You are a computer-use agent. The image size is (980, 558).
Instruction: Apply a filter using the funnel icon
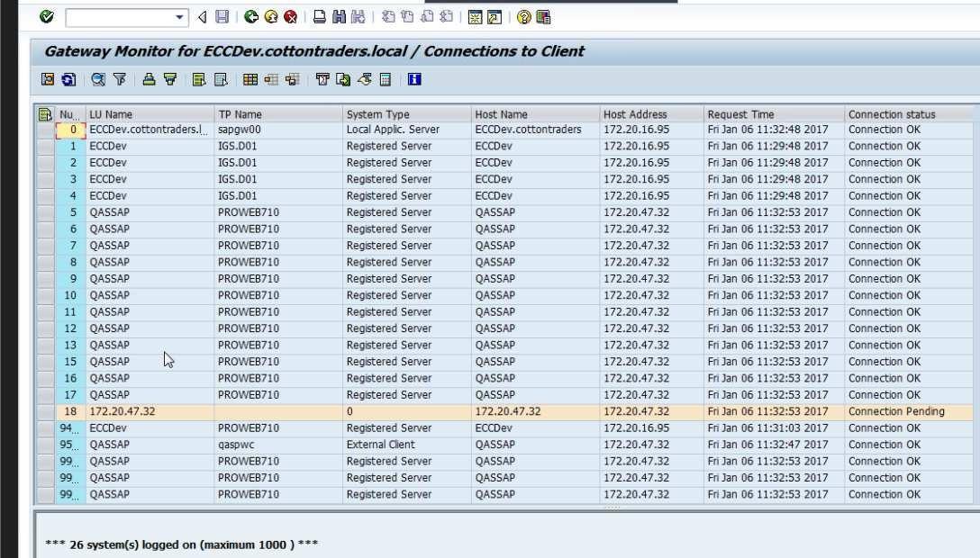(122, 79)
